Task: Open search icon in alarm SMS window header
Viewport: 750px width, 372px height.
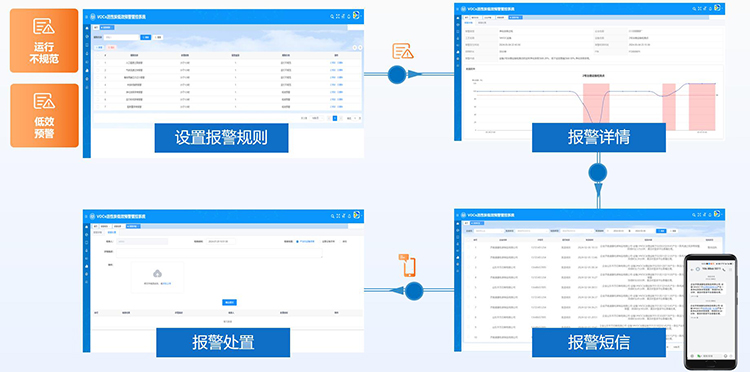Action: point(694,215)
